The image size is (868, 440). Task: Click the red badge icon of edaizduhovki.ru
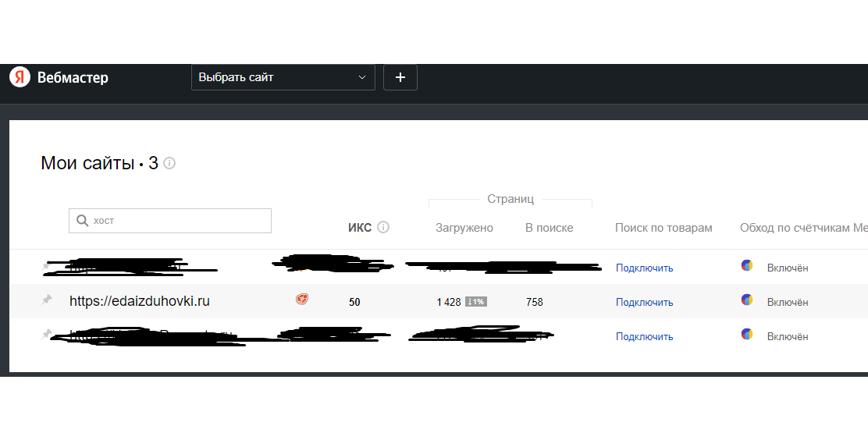click(x=302, y=300)
